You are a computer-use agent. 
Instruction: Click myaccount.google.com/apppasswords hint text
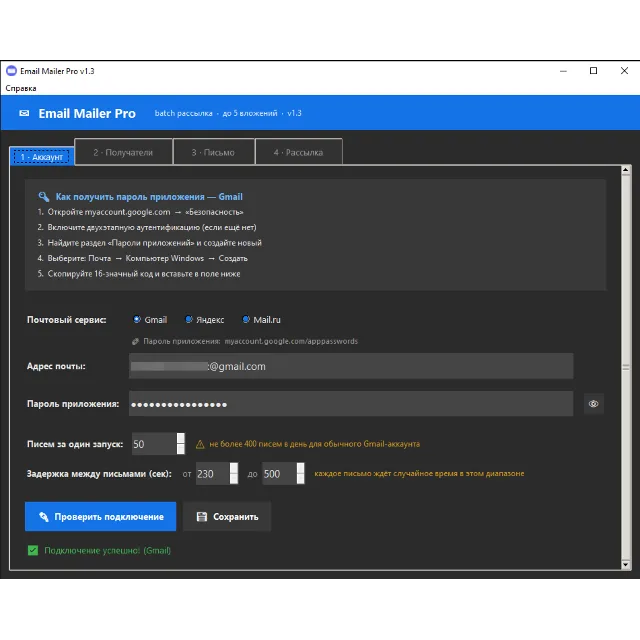point(291,341)
